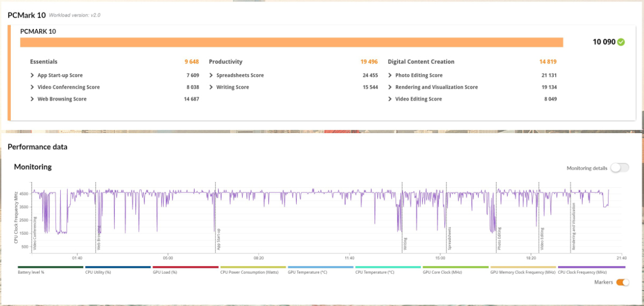644x306 pixels.
Task: Expand Web Browsing Score chevron
Action: [x=32, y=99]
